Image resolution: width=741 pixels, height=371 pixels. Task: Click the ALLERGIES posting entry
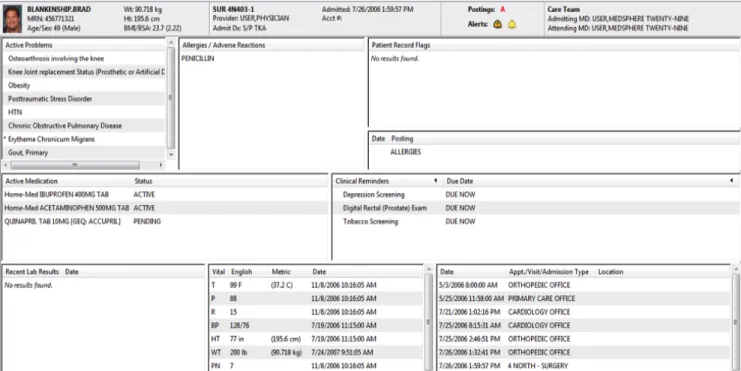click(405, 152)
